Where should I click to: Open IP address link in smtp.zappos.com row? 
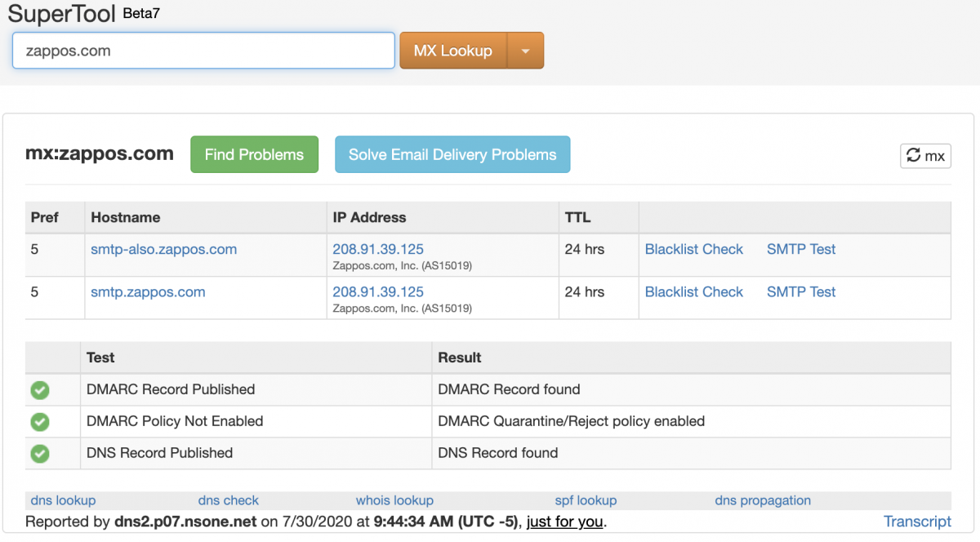point(378,291)
